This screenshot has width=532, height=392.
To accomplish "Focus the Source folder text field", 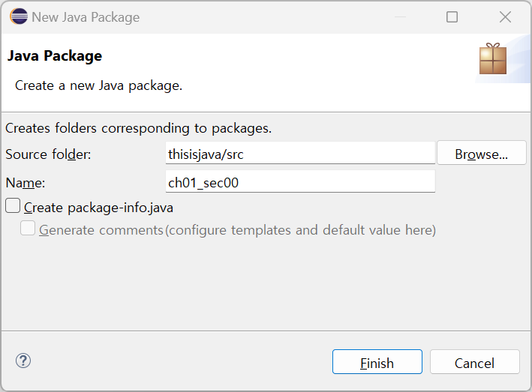I will pos(300,154).
